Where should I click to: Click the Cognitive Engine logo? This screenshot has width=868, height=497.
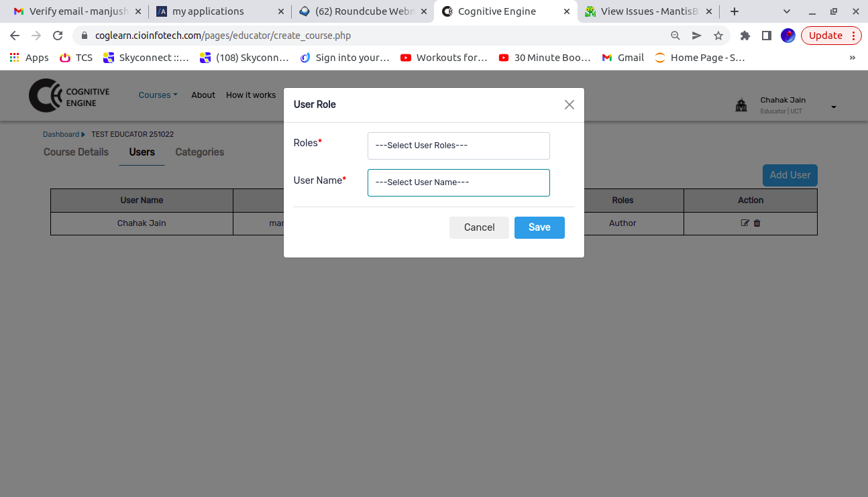[69, 95]
